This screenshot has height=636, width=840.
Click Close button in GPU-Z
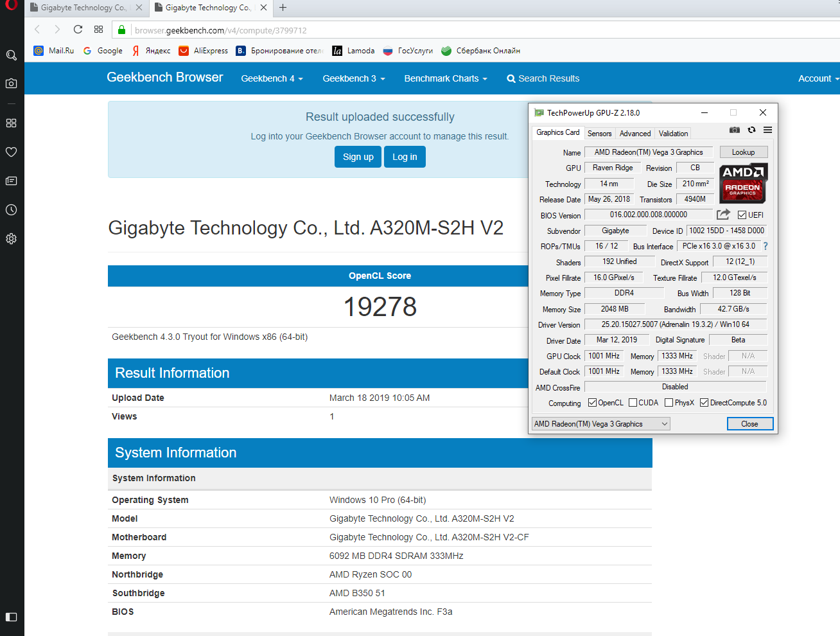tap(749, 424)
